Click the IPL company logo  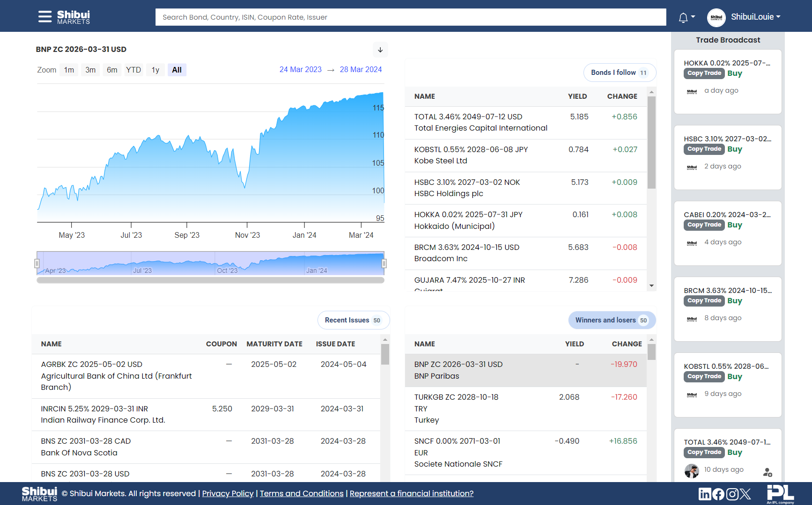[780, 494]
